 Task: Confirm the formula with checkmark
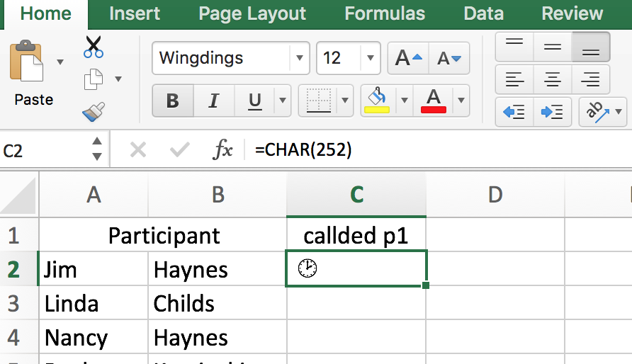pyautogui.click(x=180, y=150)
